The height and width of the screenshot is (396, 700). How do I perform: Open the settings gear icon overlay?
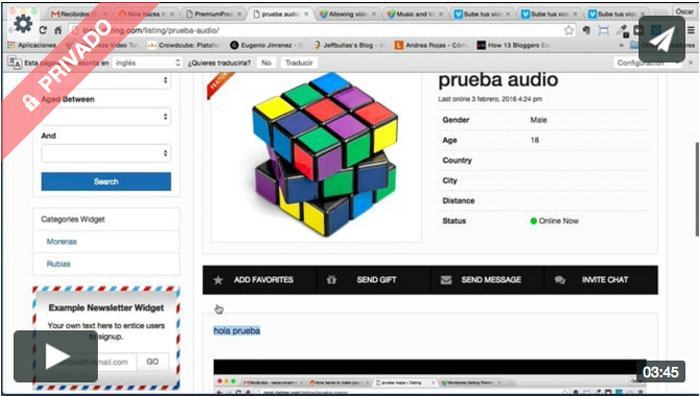click(x=23, y=24)
